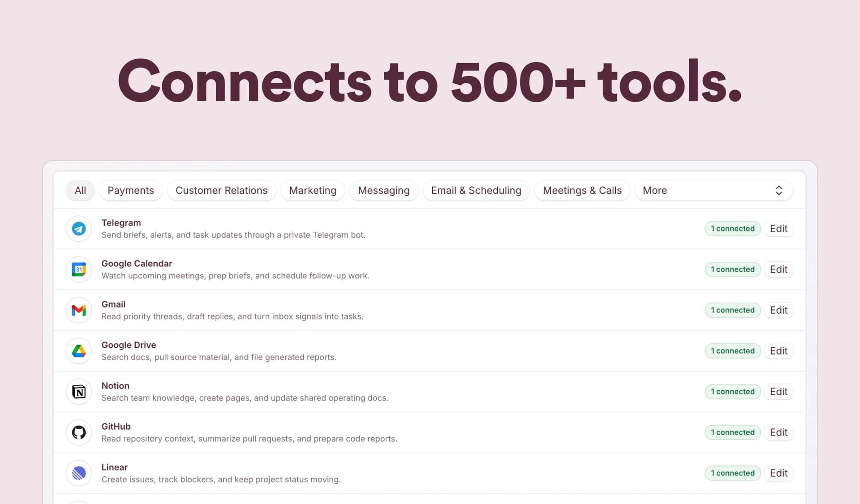Switch to the Payments category tab
Screen dimensions: 860x504
tap(131, 190)
